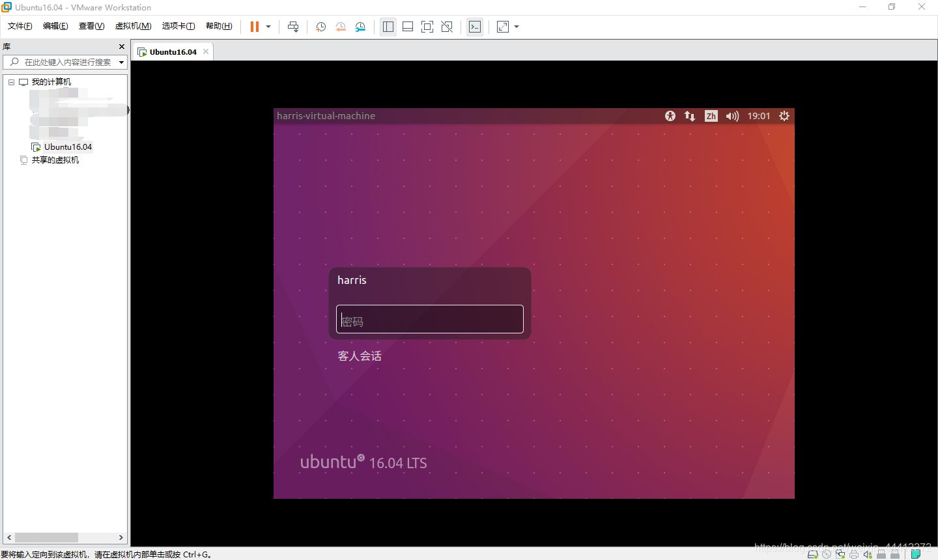938x560 pixels.
Task: Expand the stretch display options arrow
Action: [517, 27]
